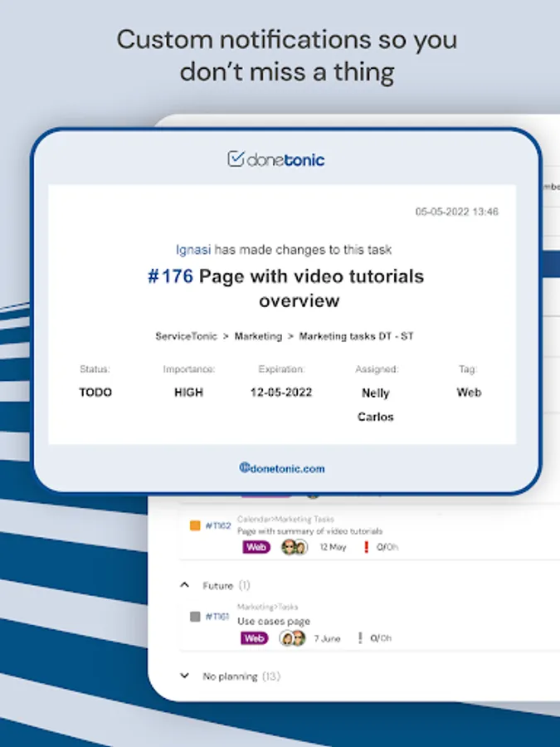The height and width of the screenshot is (747, 560).
Task: Click assigned person Nelly
Action: click(x=376, y=393)
